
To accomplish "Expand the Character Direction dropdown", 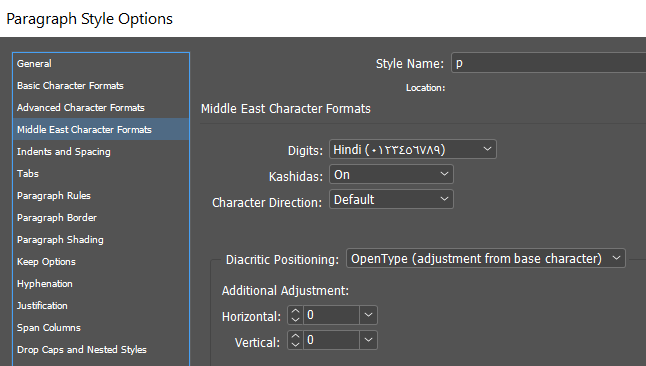I will [x=391, y=199].
